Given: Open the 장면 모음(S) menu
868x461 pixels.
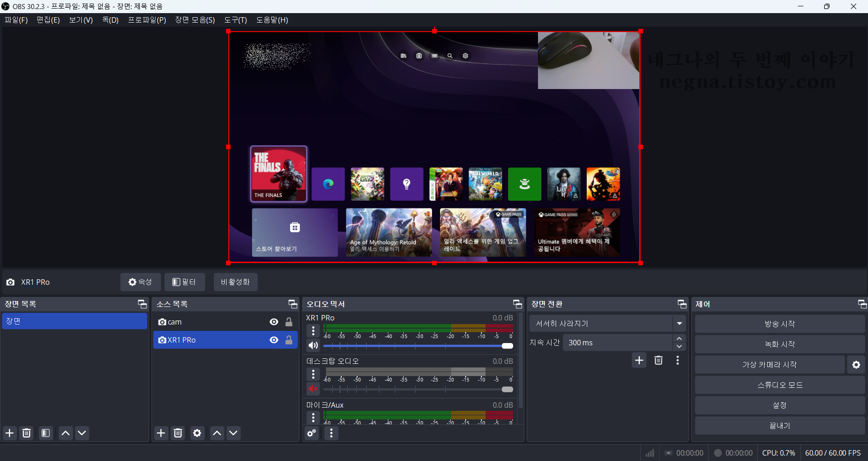Looking at the screenshot, I should coord(195,20).
